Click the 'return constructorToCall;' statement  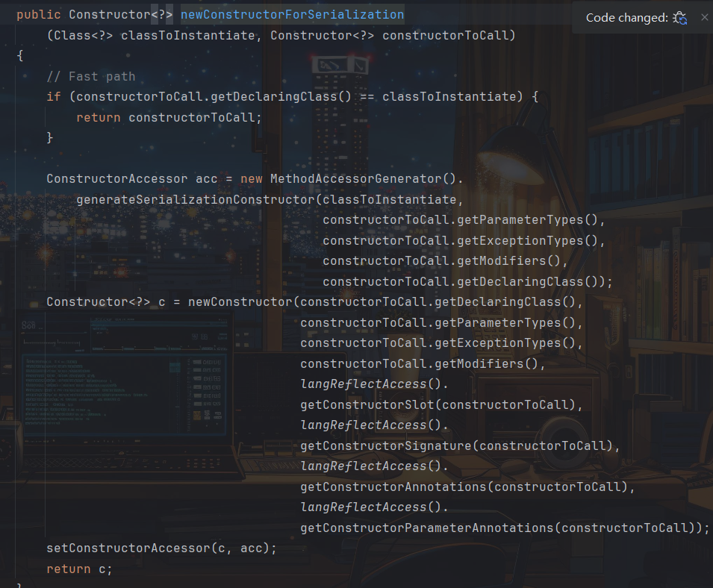tap(169, 117)
